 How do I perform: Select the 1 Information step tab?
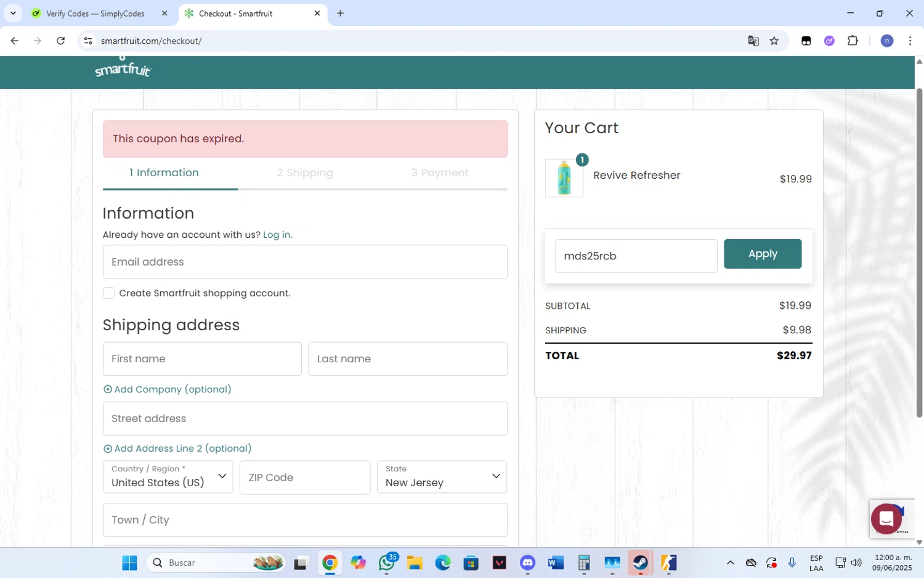(164, 173)
